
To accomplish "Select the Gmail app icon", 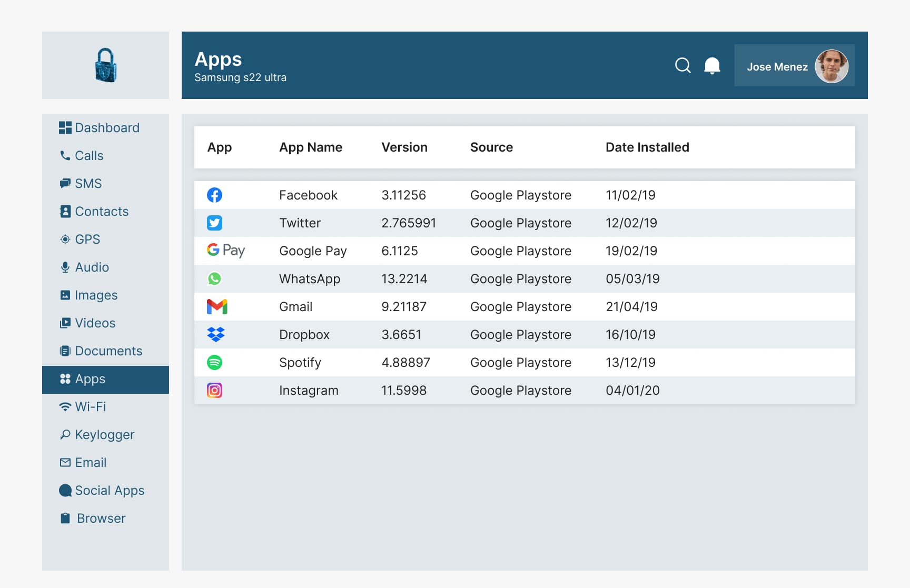I will pos(216,307).
